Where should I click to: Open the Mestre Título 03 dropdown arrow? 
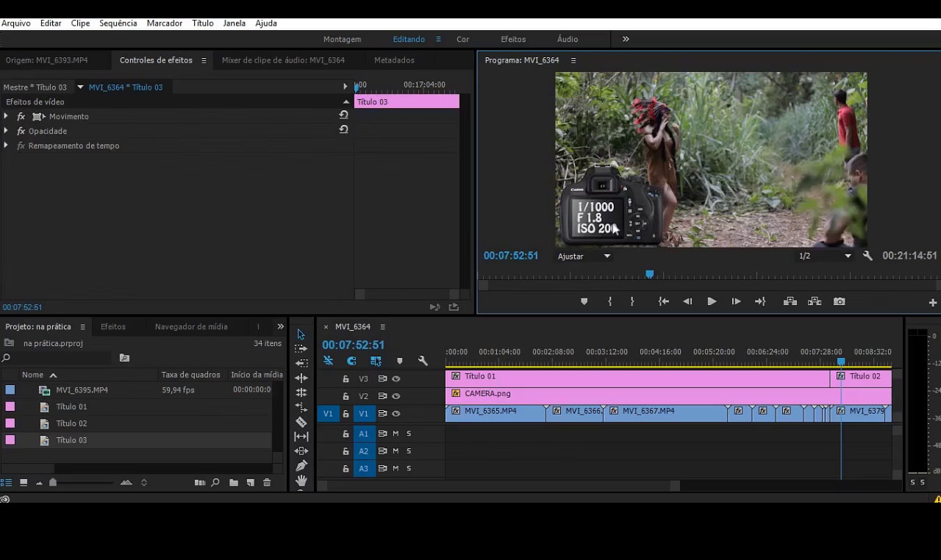point(80,87)
